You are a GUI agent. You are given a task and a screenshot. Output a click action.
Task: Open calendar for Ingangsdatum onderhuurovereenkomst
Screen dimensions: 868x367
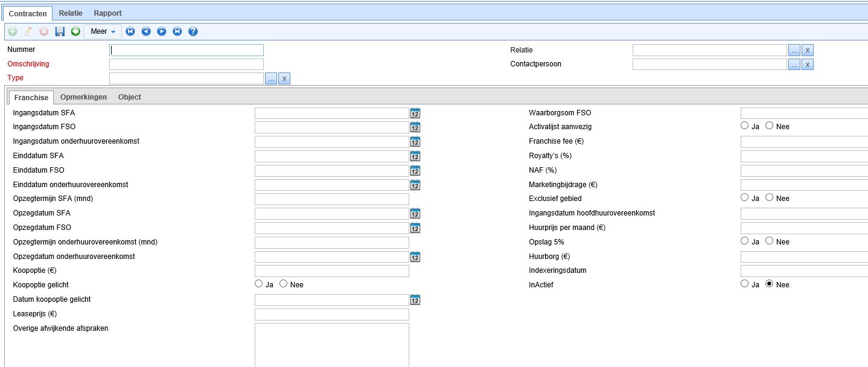point(415,142)
